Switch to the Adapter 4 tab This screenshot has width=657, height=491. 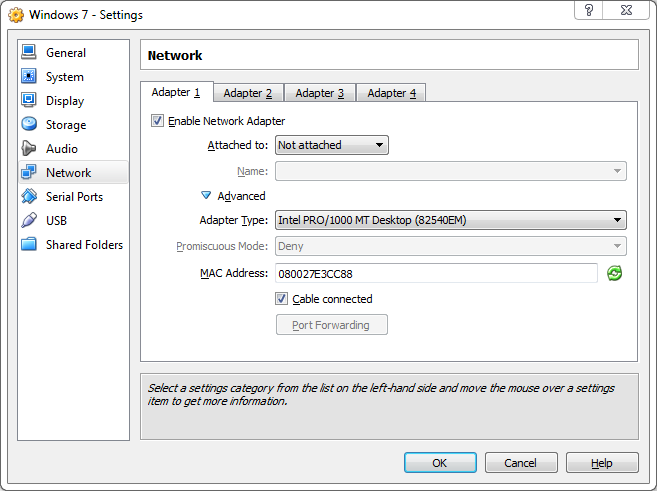[391, 93]
